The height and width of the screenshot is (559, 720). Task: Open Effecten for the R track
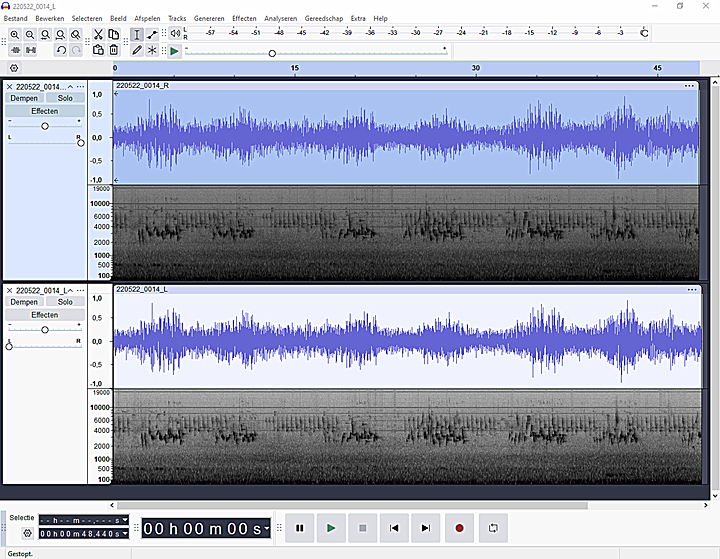pyautogui.click(x=45, y=111)
